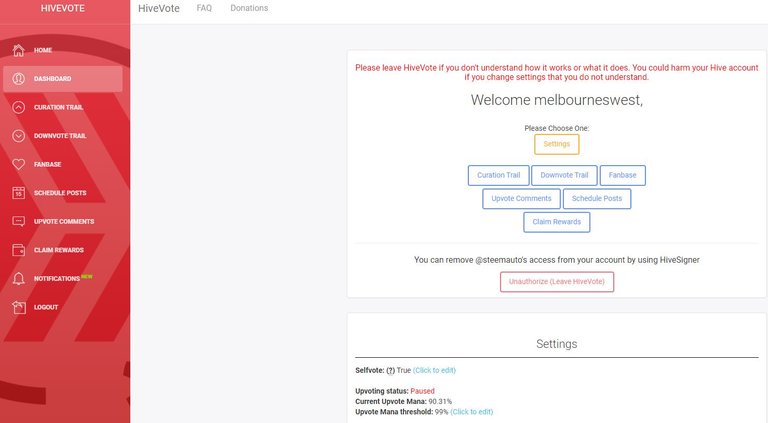The width and height of the screenshot is (768, 423).
Task: Click the Upvote Comments chat icon
Action: [x=19, y=221]
